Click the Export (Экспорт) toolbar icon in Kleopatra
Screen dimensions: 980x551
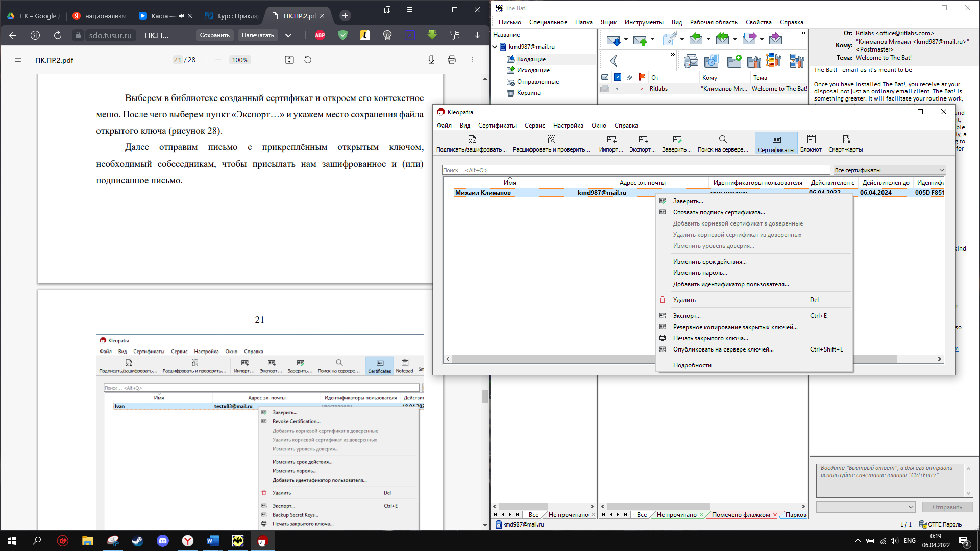(x=643, y=143)
